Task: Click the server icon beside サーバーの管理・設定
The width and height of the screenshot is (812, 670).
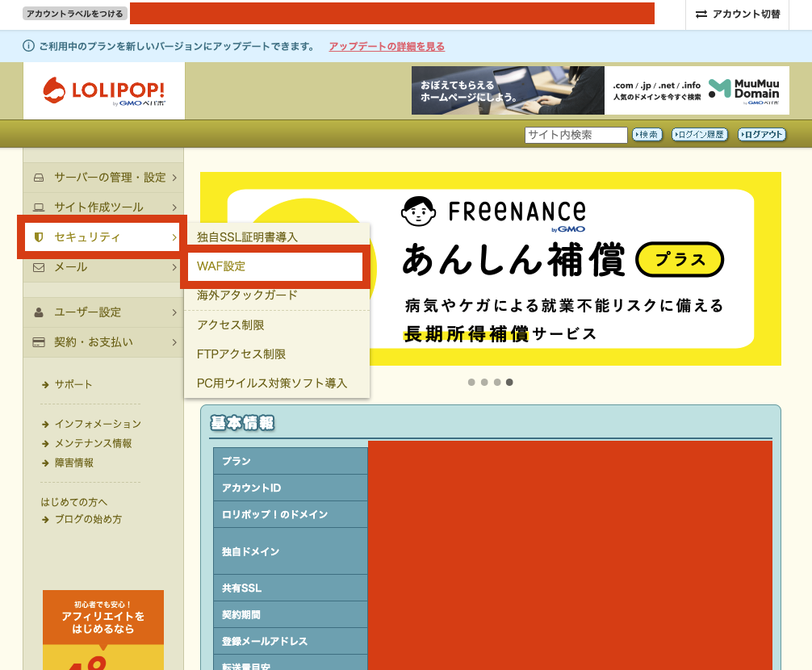Action: tap(39, 178)
